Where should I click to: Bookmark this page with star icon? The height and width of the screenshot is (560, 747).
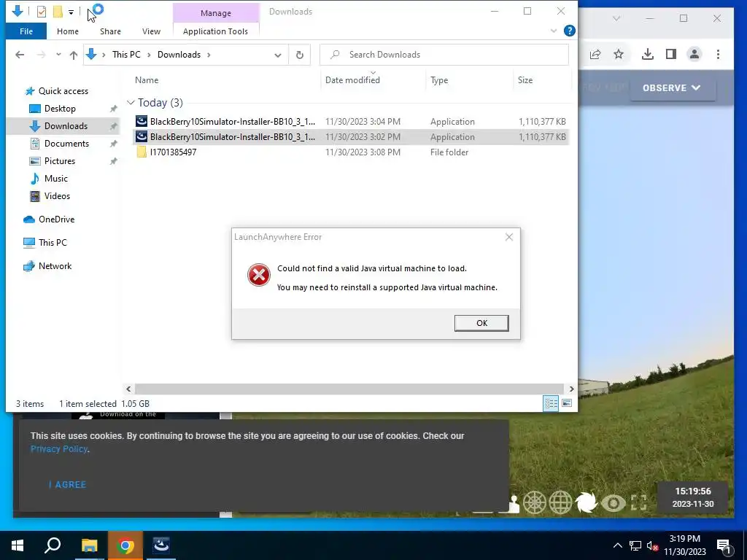619,54
